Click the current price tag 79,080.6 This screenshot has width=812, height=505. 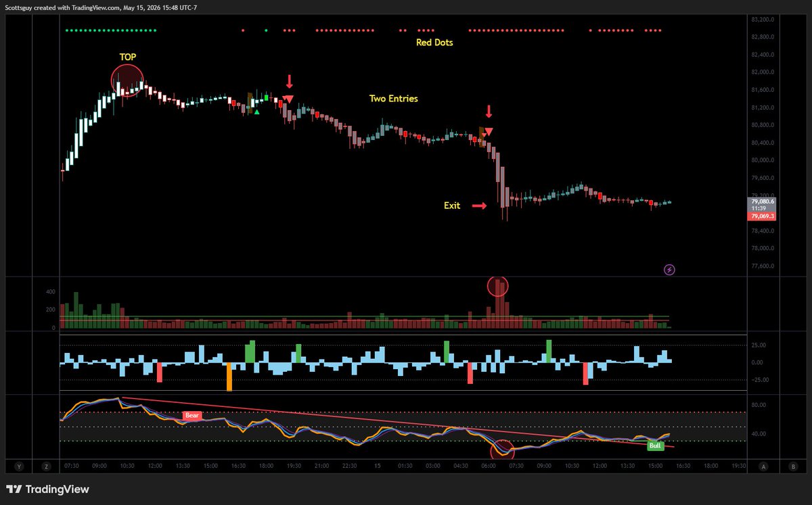pyautogui.click(x=761, y=201)
